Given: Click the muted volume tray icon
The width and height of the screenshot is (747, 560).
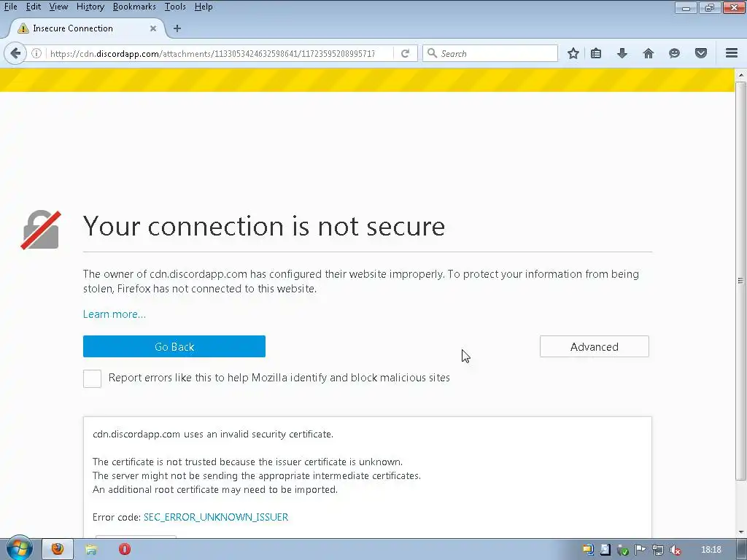Looking at the screenshot, I should point(675,550).
